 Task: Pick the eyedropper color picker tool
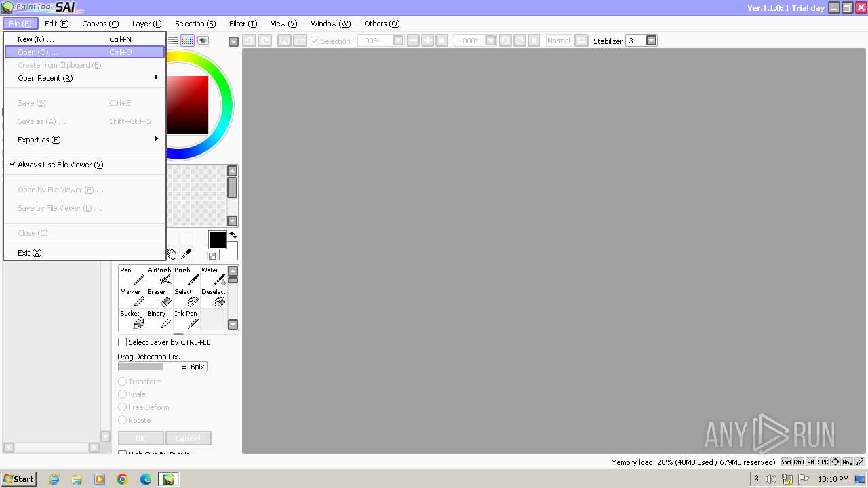tap(186, 254)
